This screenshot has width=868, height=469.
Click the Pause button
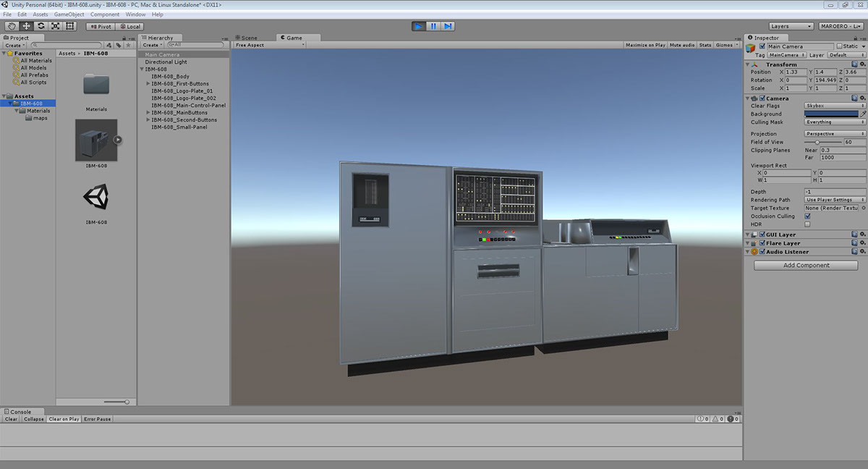(433, 26)
